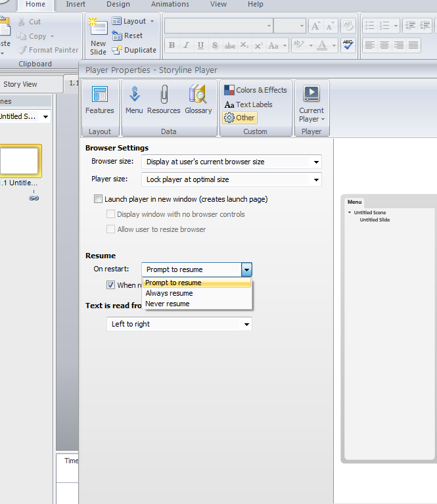Toggle text Shadow formatting
The width and height of the screenshot is (437, 504).
click(x=215, y=45)
